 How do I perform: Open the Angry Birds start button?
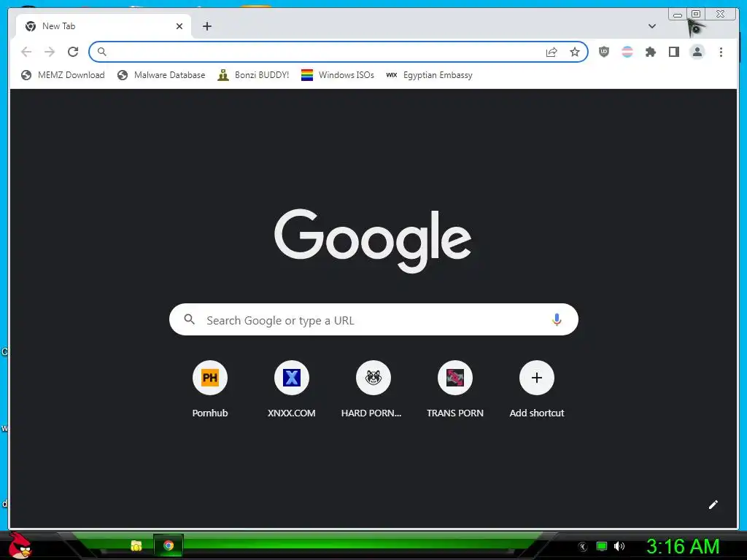tap(20, 545)
